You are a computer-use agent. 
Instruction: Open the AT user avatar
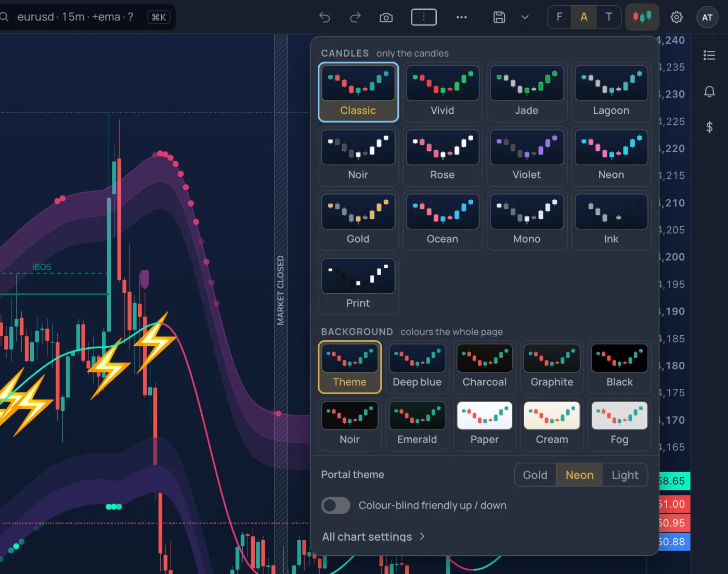tap(707, 17)
